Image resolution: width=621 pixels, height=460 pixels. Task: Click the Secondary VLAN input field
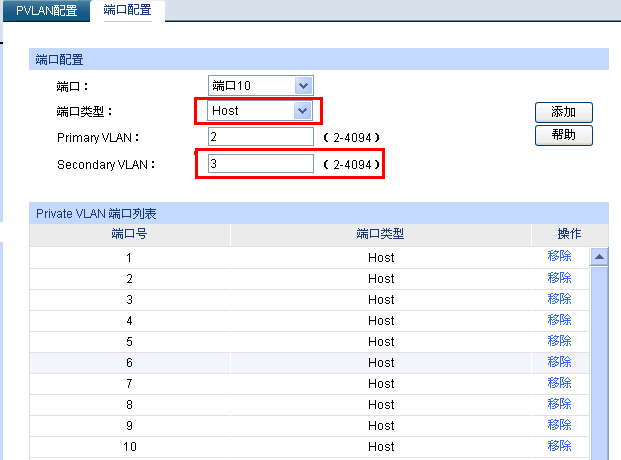(x=260, y=163)
